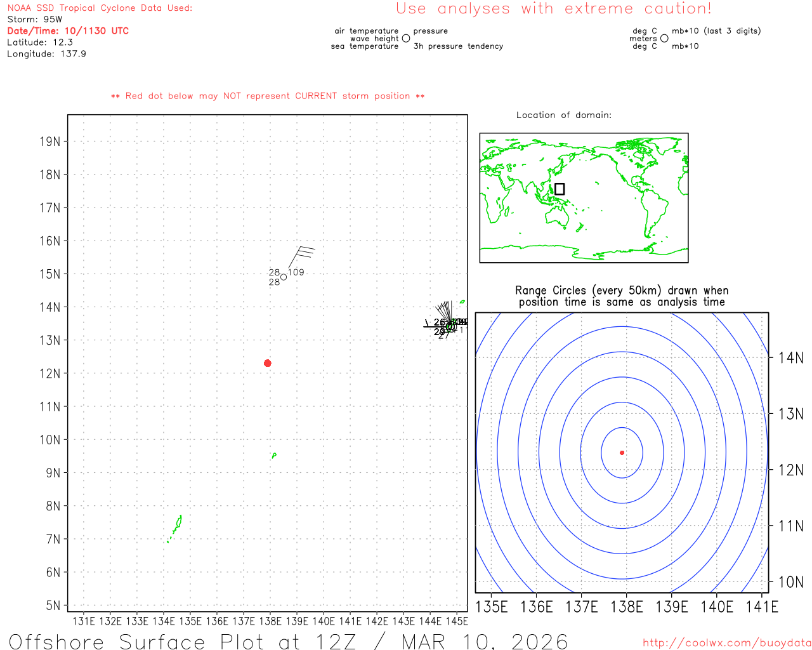This screenshot has width=812, height=650.
Task: Click the legend station circle beside 'wave height'
Action: click(406, 38)
